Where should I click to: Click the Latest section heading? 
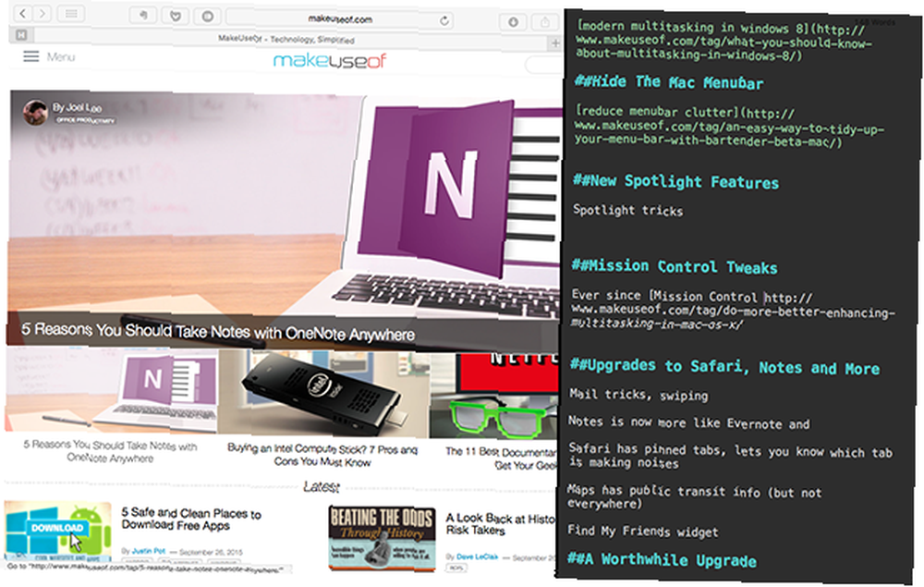(x=322, y=487)
